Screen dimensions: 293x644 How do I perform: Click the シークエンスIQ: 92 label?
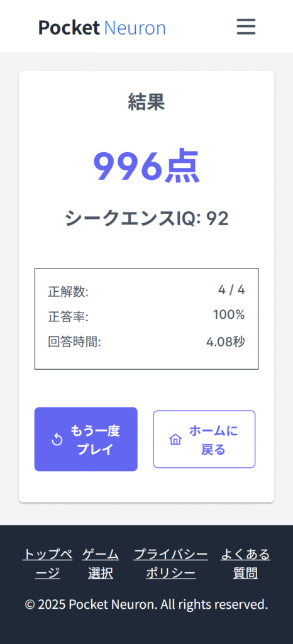(146, 218)
